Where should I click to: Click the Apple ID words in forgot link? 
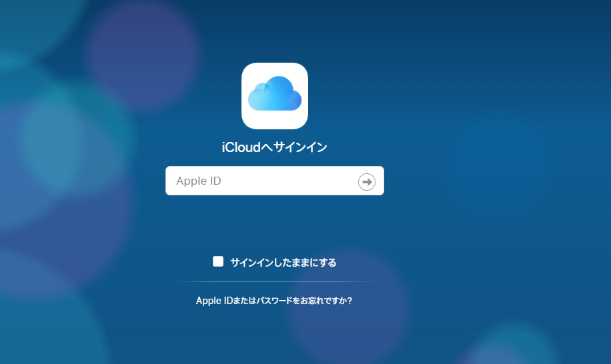tap(213, 301)
